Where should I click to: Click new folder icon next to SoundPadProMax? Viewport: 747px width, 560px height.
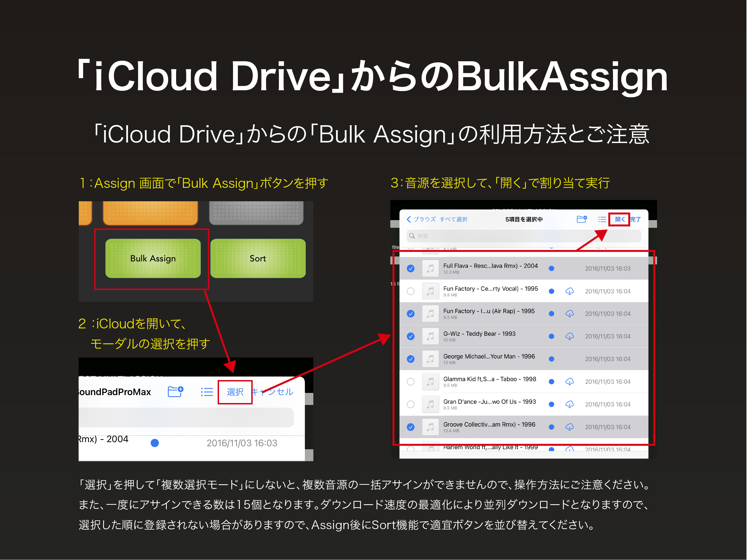[x=175, y=392]
